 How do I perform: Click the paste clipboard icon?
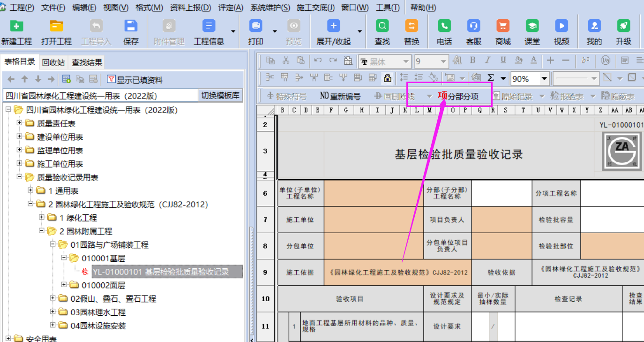coord(300,61)
